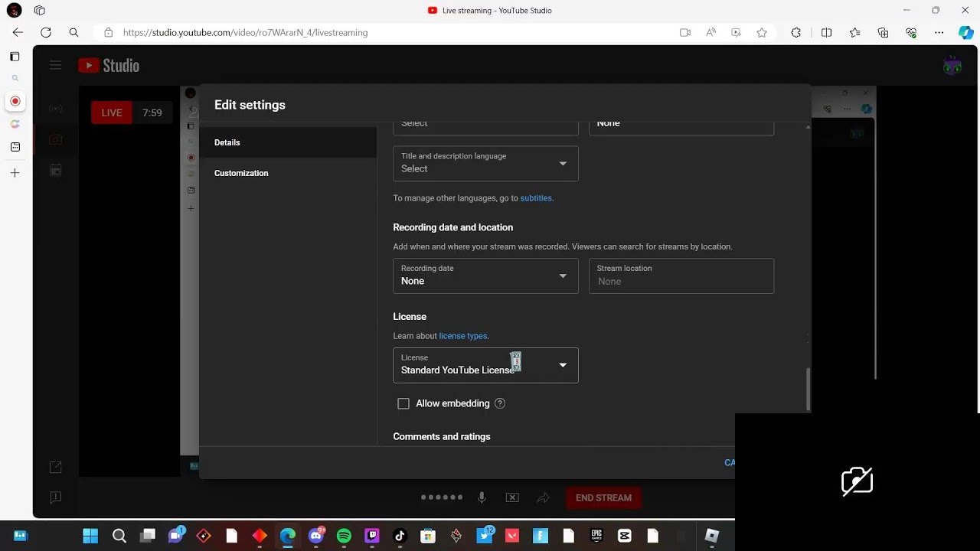Open Edge Collections
Image resolution: width=980 pixels, height=551 pixels.
click(x=884, y=32)
